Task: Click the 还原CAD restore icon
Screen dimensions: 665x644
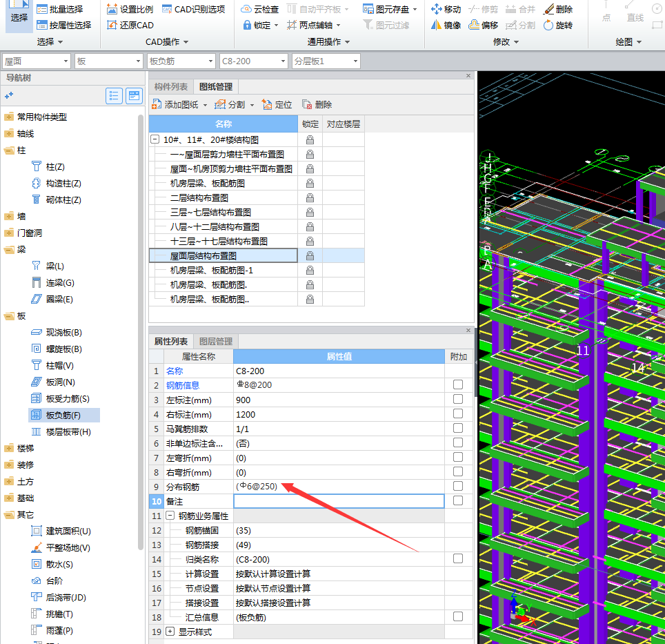Action: (112, 25)
